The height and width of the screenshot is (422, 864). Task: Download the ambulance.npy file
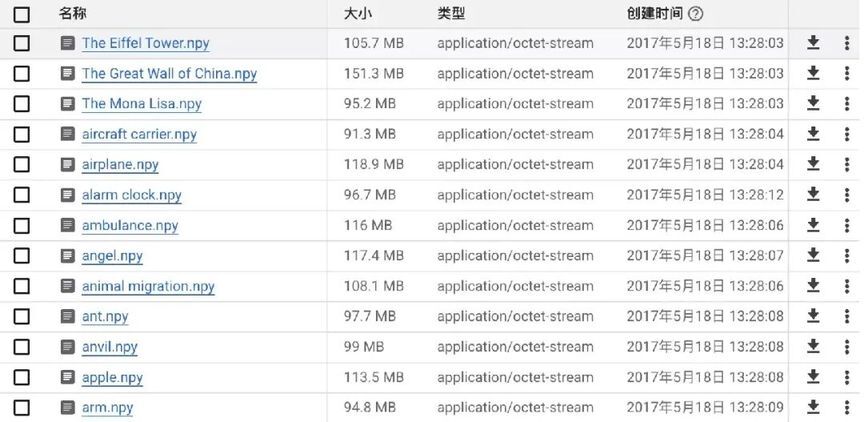point(813,225)
